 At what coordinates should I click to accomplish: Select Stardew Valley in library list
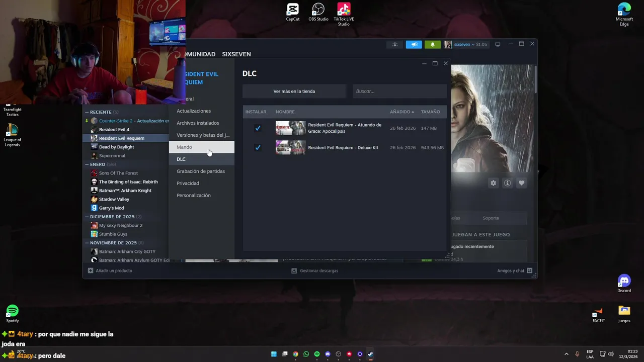point(126,199)
